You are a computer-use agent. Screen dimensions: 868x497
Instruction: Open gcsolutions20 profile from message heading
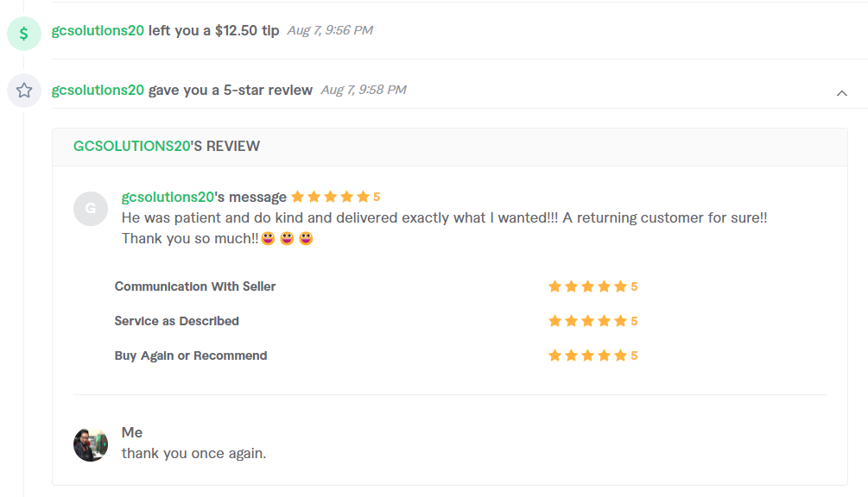tap(168, 197)
